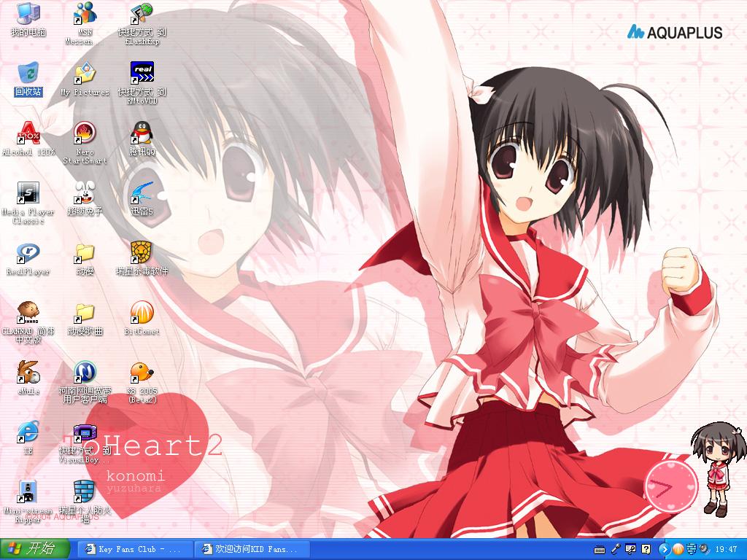Open the language bar tools icon
This screenshot has height=560, width=747.
pos(630,550)
